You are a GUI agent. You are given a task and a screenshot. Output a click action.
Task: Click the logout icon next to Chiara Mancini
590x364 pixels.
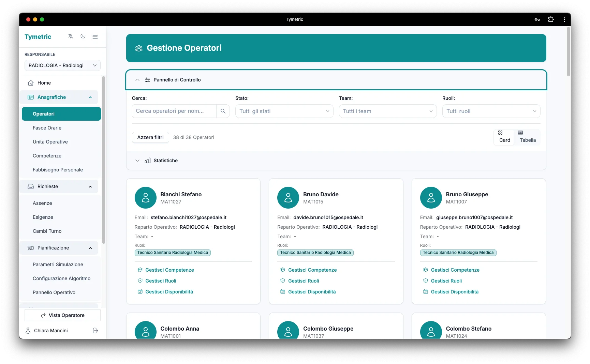[95, 330]
